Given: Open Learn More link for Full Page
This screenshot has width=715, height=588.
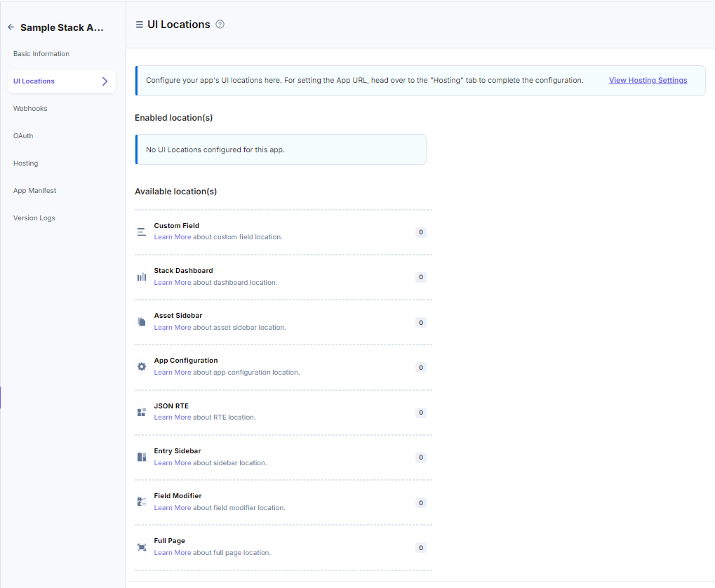Looking at the screenshot, I should point(172,553).
